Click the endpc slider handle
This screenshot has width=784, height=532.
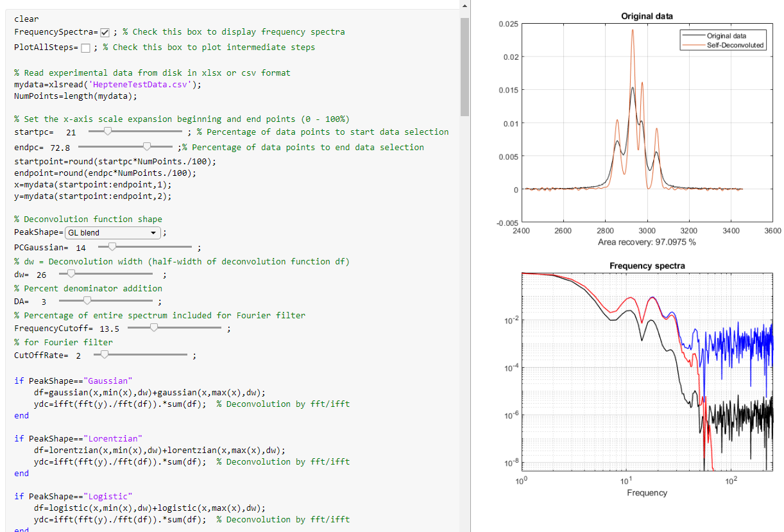[x=147, y=146]
